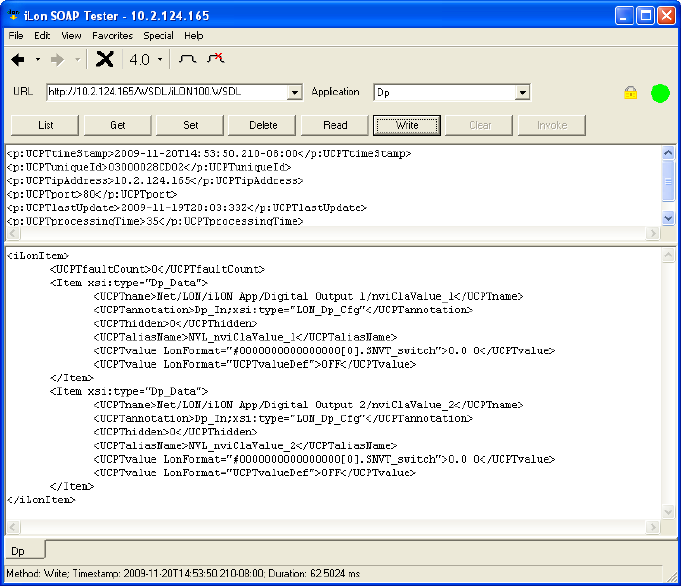Image resolution: width=681 pixels, height=586 pixels.
Task: Click the Back arrow toolbar icon
Action: 18,60
